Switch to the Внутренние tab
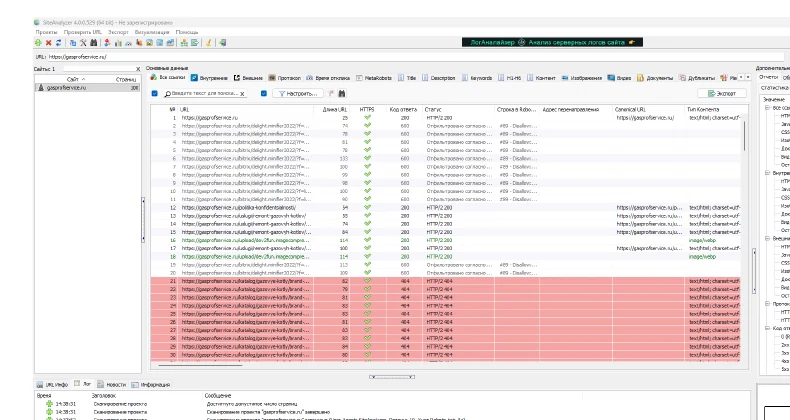This screenshot has width=790, height=420. point(209,78)
